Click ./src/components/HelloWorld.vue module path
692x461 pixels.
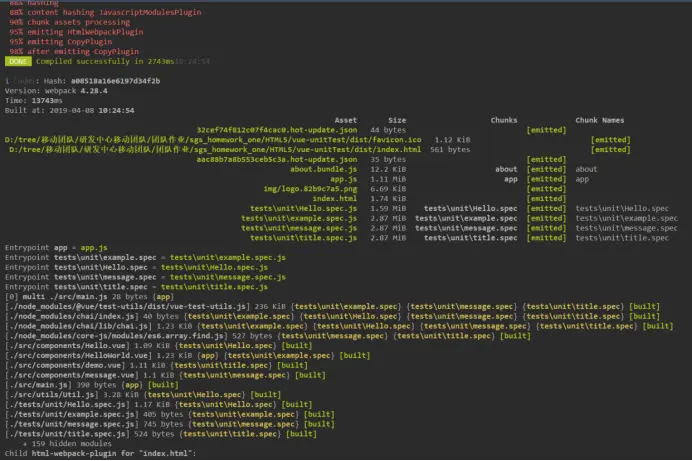(78, 355)
